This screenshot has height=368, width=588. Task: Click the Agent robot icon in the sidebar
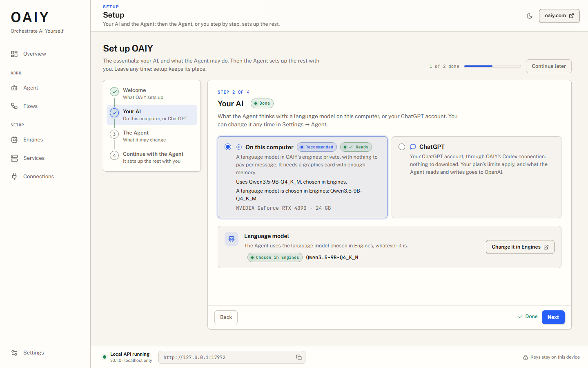pos(14,88)
